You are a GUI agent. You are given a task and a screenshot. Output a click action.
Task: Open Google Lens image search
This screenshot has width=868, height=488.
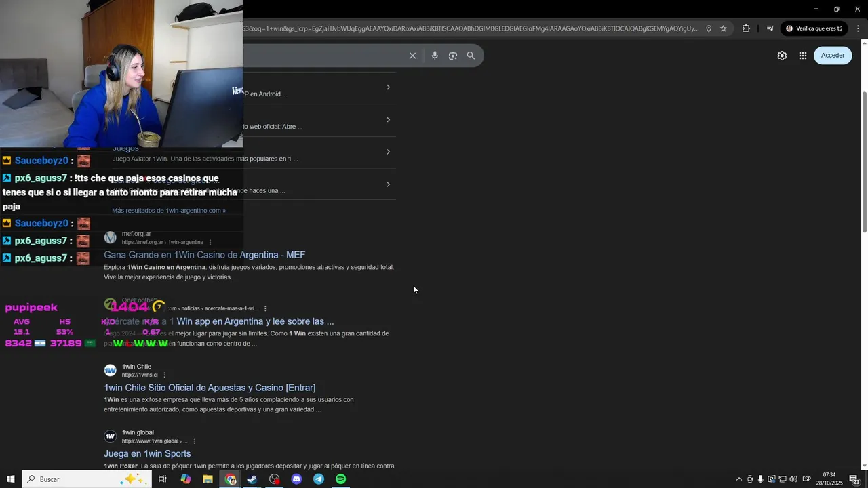tap(453, 56)
